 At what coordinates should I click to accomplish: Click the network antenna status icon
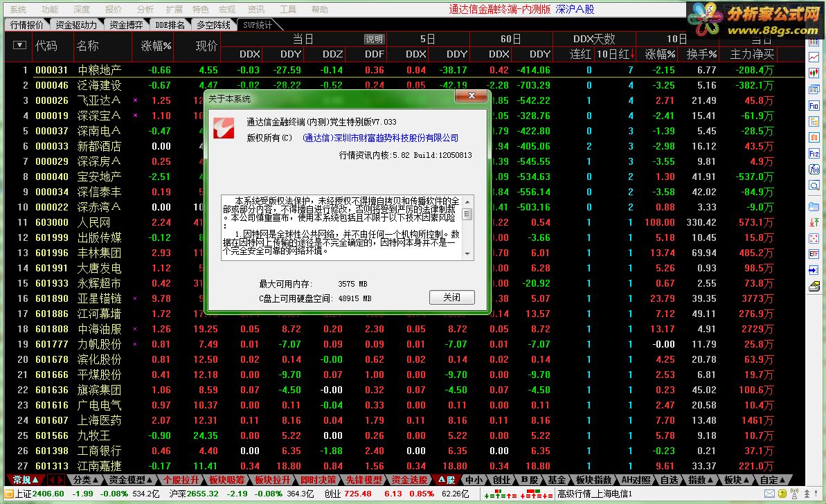[x=794, y=494]
